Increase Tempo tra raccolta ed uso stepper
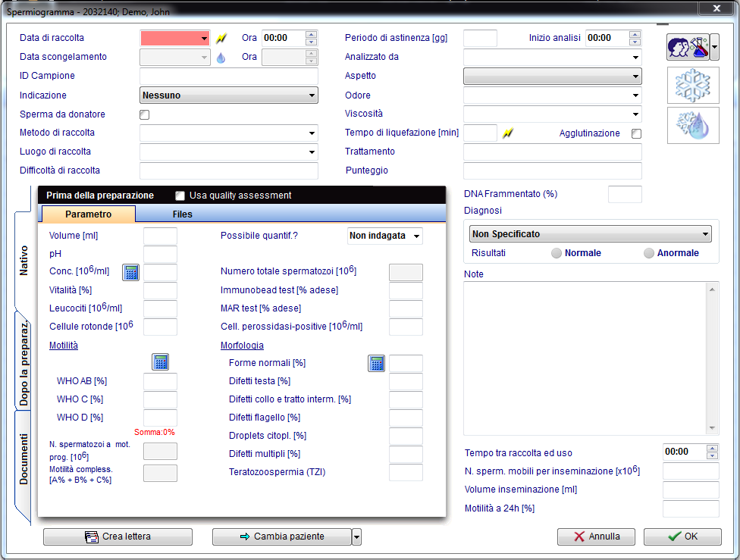740x560 pixels. coord(712,448)
